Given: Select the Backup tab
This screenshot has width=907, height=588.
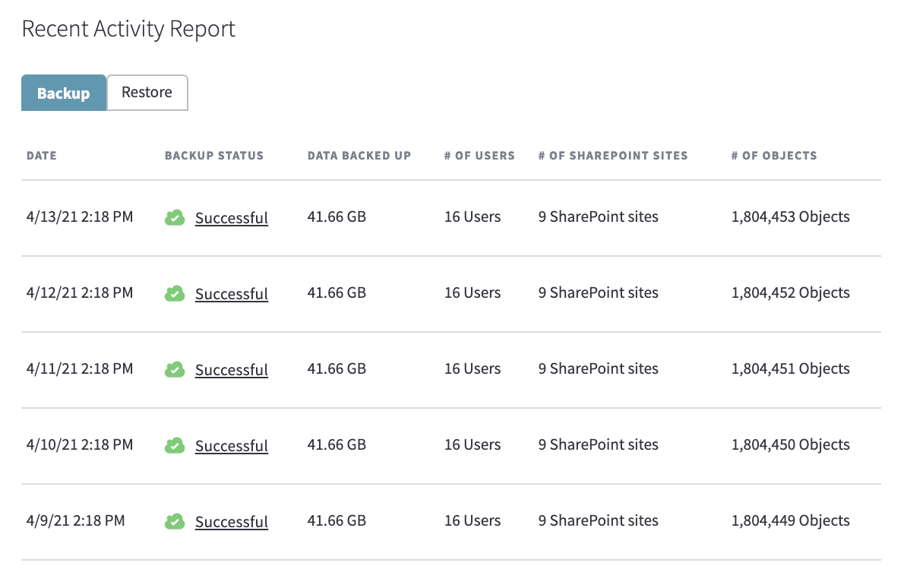Looking at the screenshot, I should [64, 92].
